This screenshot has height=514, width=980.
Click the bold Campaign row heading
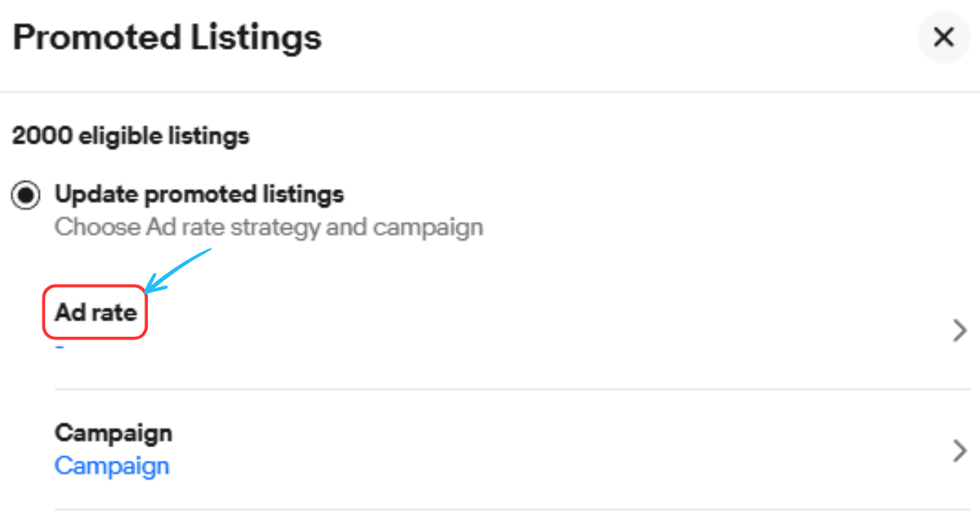pos(114,432)
